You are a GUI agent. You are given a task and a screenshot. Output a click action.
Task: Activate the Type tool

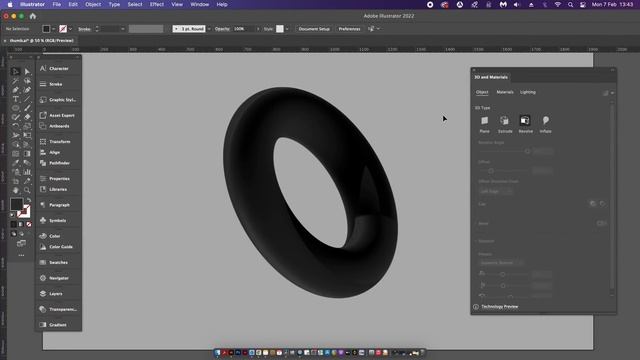[16, 99]
